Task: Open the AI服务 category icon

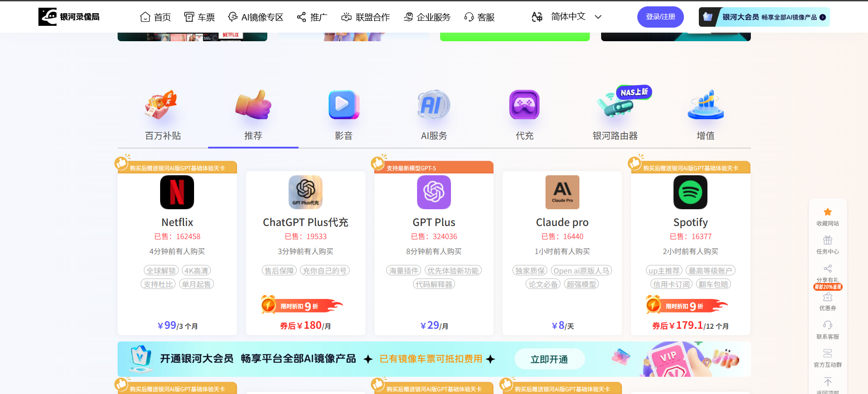Action: click(434, 105)
